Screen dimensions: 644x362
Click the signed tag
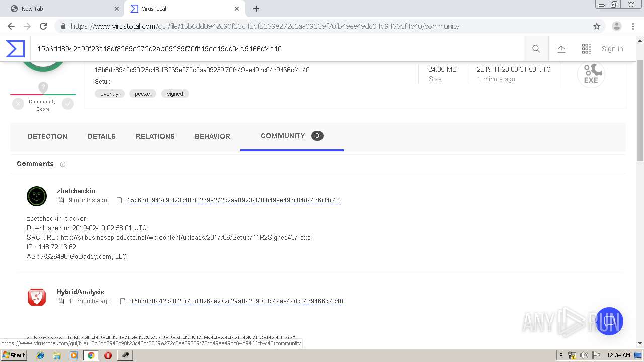point(175,94)
